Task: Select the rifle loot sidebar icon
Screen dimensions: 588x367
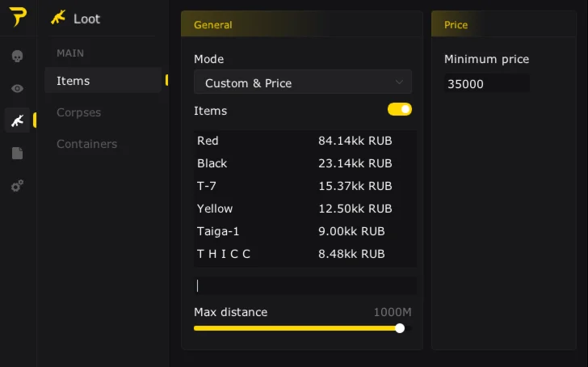Action: 17,120
